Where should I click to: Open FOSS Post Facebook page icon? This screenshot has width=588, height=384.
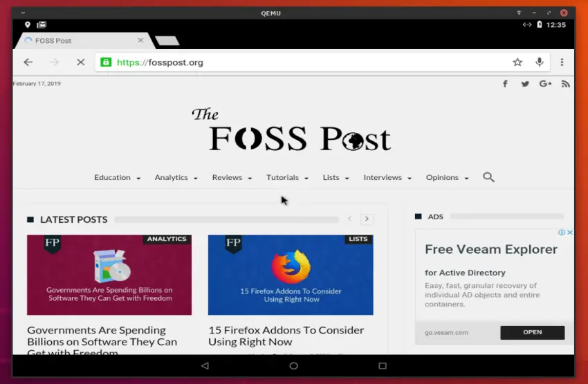click(x=505, y=84)
